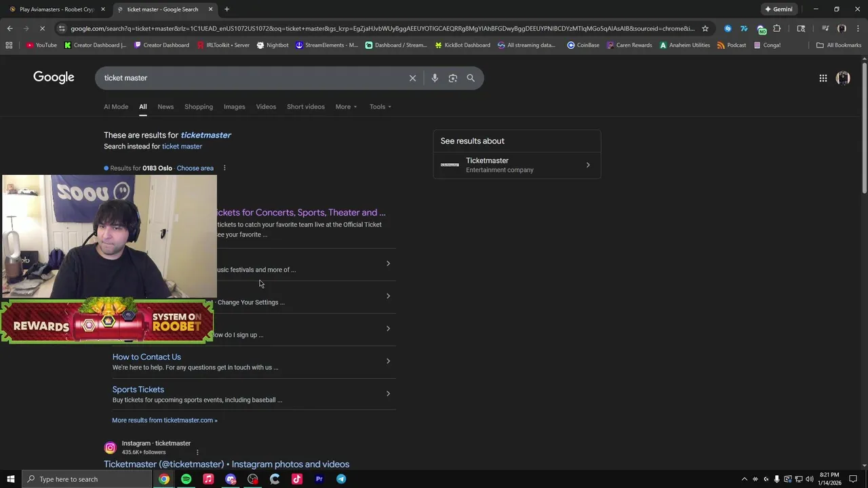This screenshot has height=488, width=868.
Task: Open the CoinBase bookmark
Action: click(x=583, y=45)
